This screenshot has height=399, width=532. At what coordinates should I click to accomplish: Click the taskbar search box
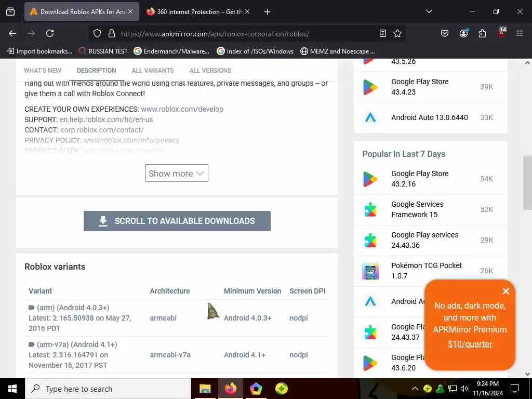[x=108, y=389]
